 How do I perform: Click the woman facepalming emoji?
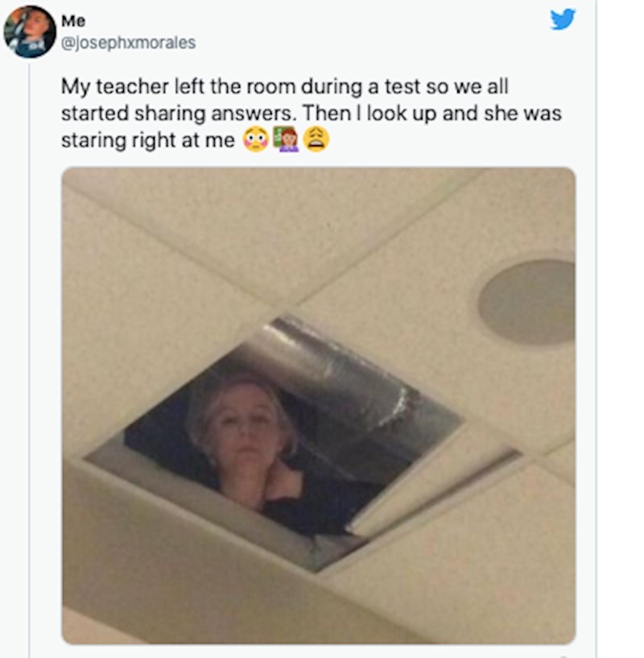[x=286, y=139]
